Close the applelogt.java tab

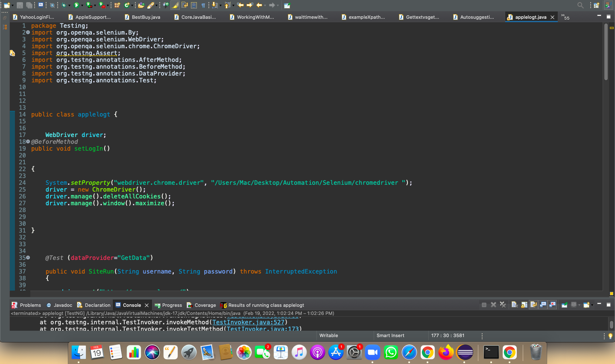(552, 17)
